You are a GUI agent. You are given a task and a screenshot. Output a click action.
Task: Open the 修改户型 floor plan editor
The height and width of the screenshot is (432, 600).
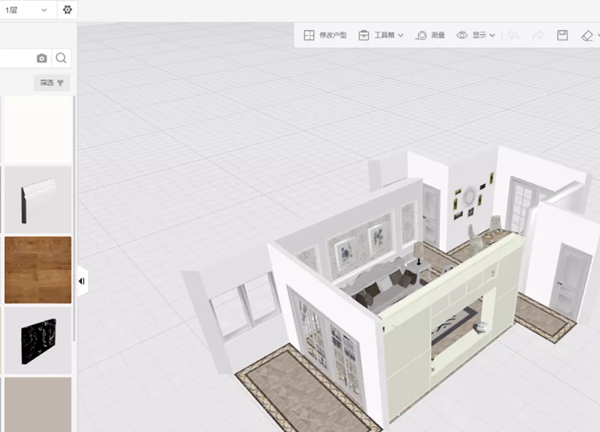tap(325, 35)
